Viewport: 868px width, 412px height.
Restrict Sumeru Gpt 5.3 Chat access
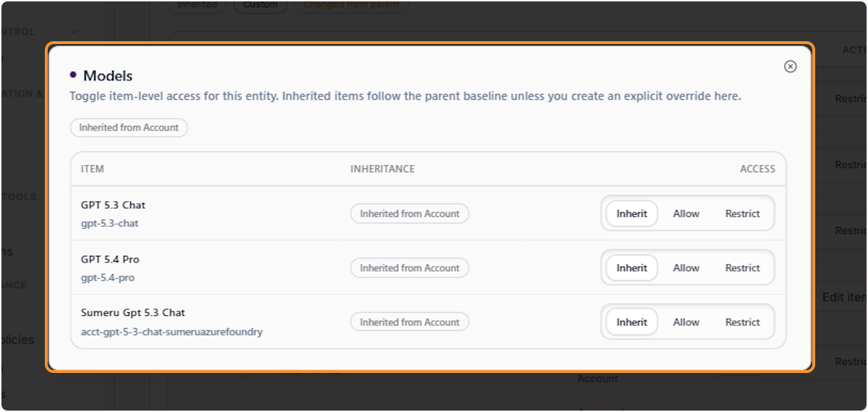[743, 322]
